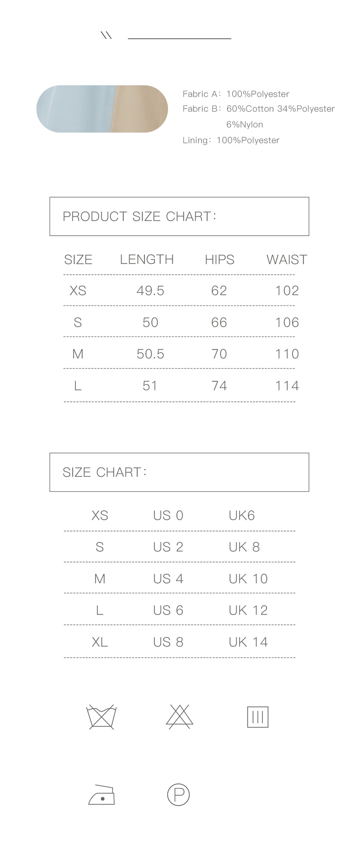Screen dimensions: 359x868
Task: Select the WAIST column header
Action: [x=287, y=259]
